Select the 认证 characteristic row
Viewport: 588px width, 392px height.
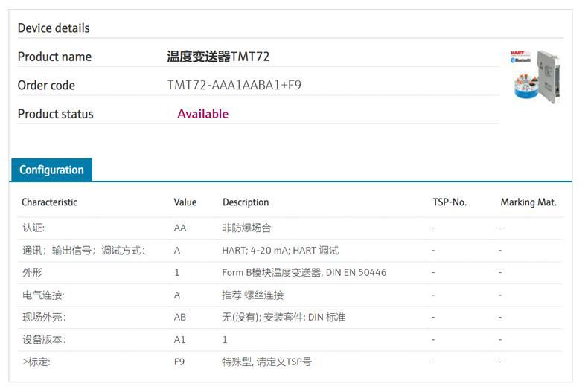click(33, 228)
